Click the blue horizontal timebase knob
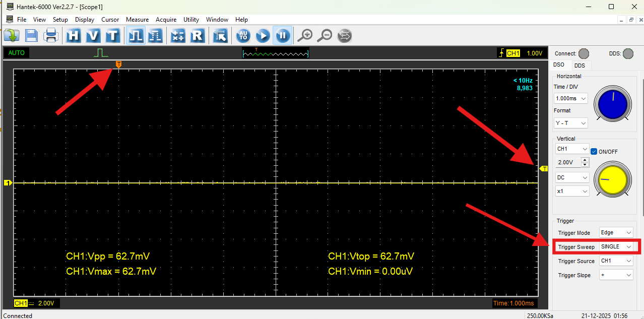Image resolution: width=644 pixels, height=319 pixels. pos(613,104)
